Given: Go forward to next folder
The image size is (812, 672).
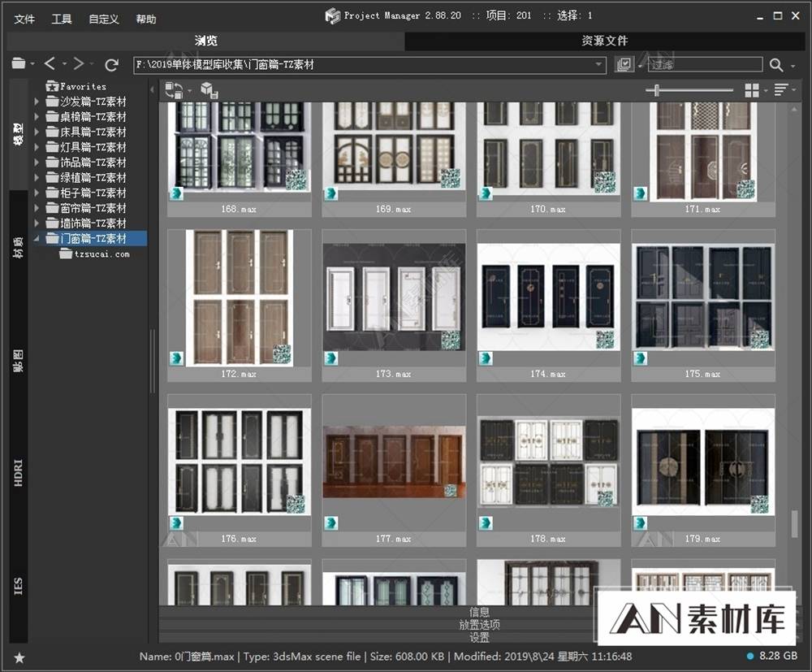Looking at the screenshot, I should click(x=78, y=63).
